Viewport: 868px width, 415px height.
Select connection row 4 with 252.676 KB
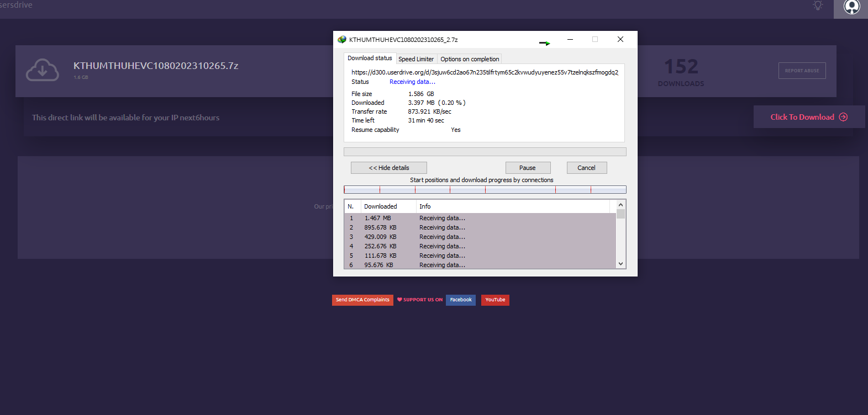(480, 246)
